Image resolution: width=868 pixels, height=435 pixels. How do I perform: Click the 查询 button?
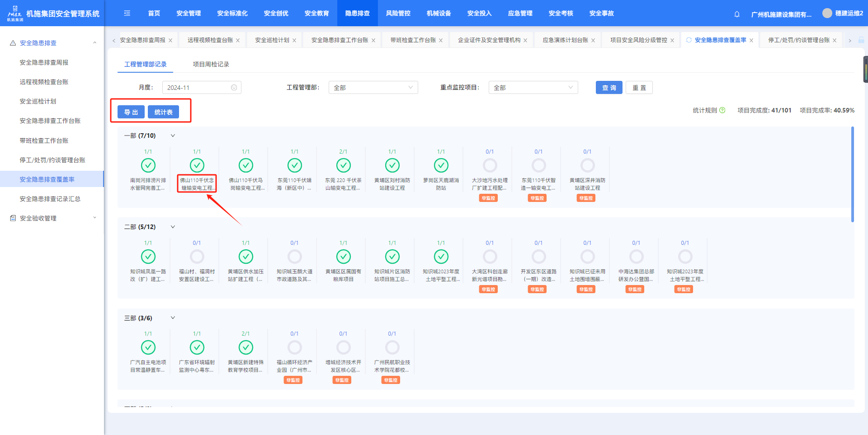609,88
